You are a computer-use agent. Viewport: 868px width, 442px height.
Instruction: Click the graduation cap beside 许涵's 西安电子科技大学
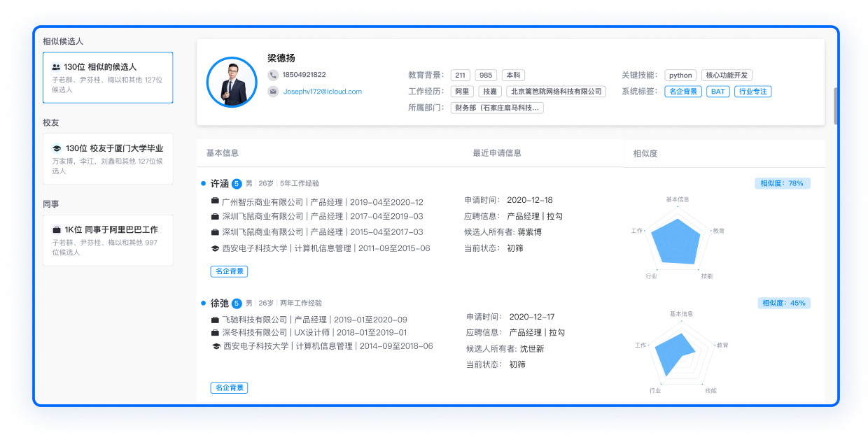click(x=215, y=248)
